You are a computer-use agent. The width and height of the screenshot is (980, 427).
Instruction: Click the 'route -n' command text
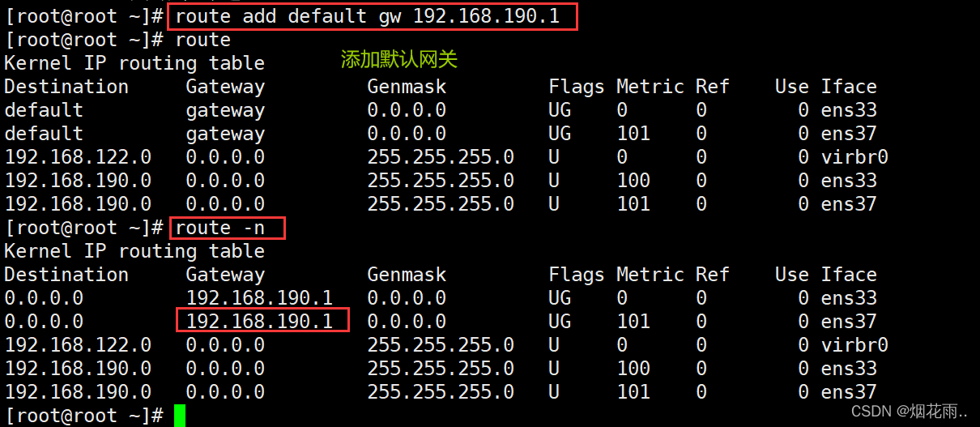coord(219,228)
